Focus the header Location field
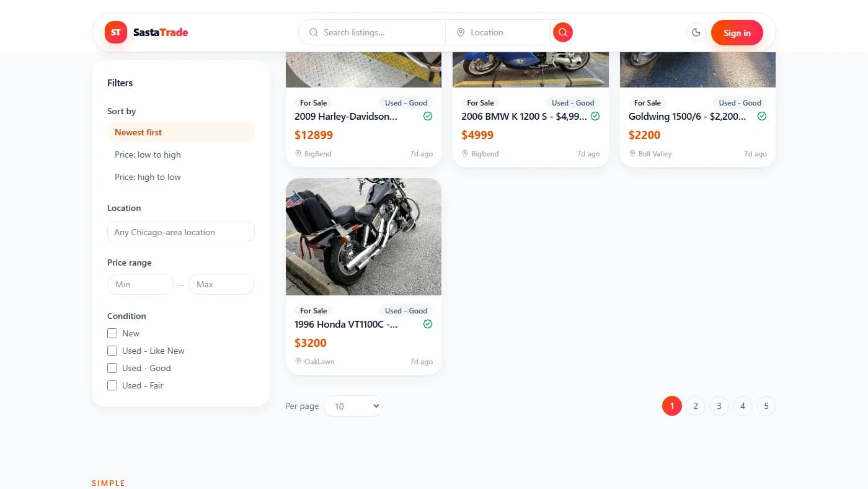 (x=498, y=32)
